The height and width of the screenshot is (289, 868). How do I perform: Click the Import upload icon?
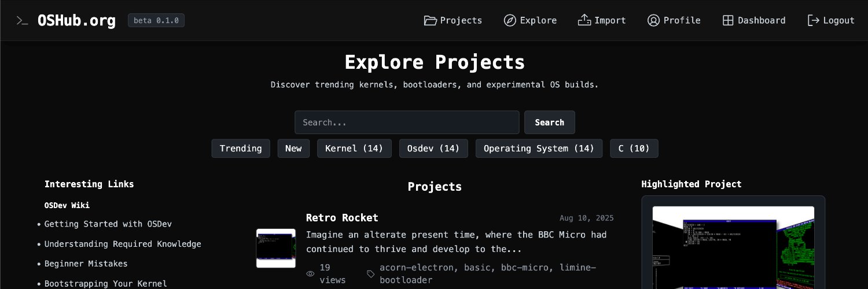tap(584, 21)
